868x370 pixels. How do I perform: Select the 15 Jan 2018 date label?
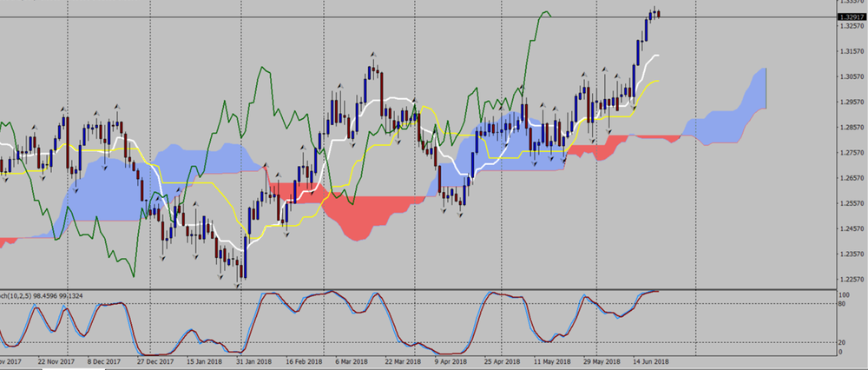206,361
